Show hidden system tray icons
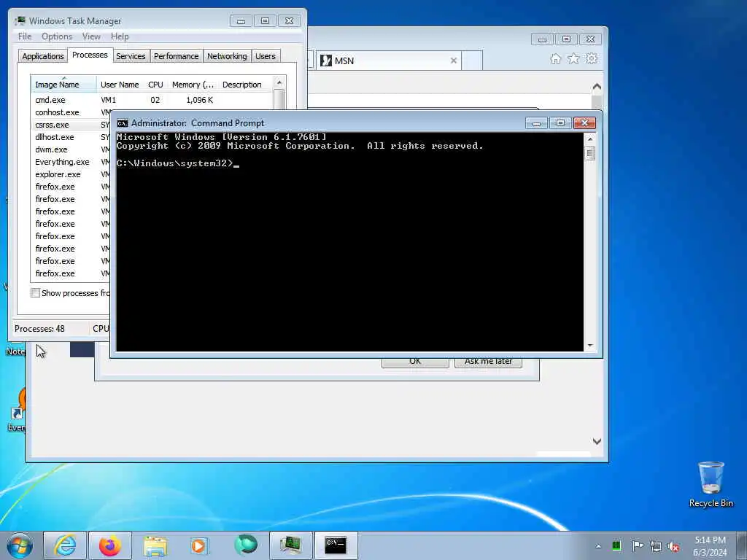 tap(598, 546)
